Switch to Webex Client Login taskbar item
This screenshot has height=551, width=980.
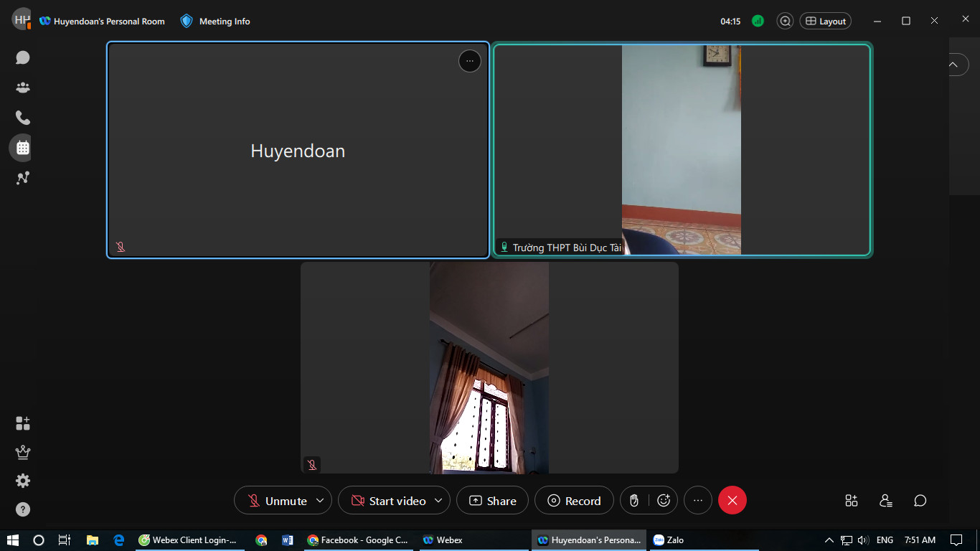click(x=189, y=540)
